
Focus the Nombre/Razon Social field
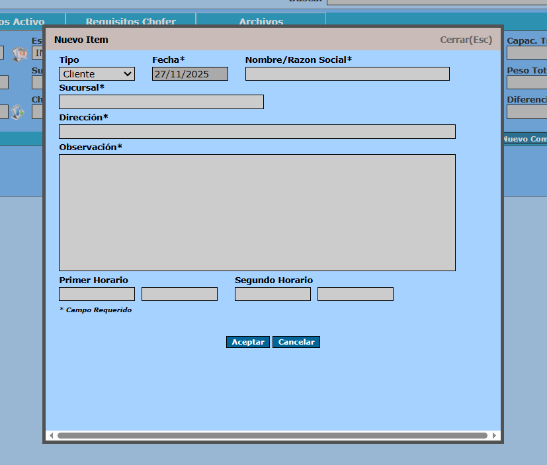click(x=347, y=74)
